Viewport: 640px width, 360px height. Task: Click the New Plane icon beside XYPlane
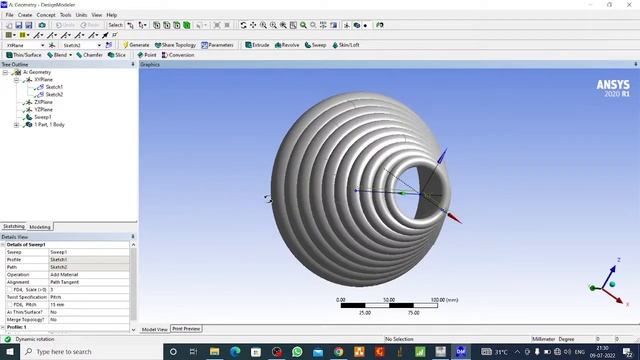click(x=52, y=45)
